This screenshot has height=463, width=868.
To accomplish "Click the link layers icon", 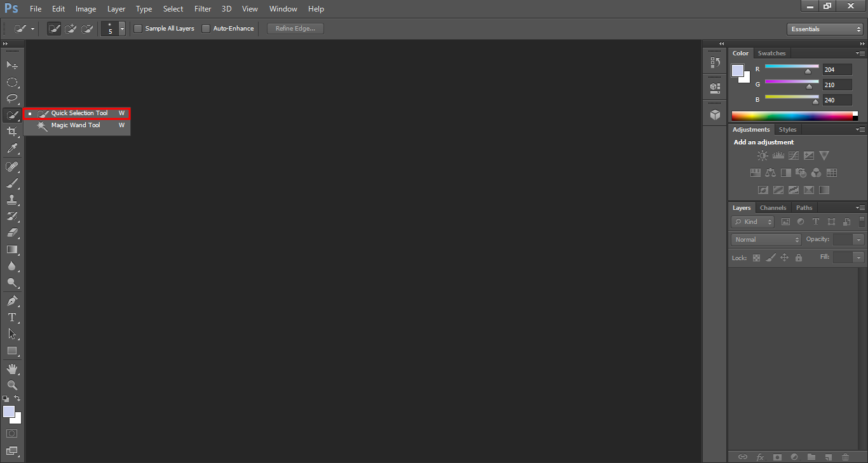I will point(742,457).
